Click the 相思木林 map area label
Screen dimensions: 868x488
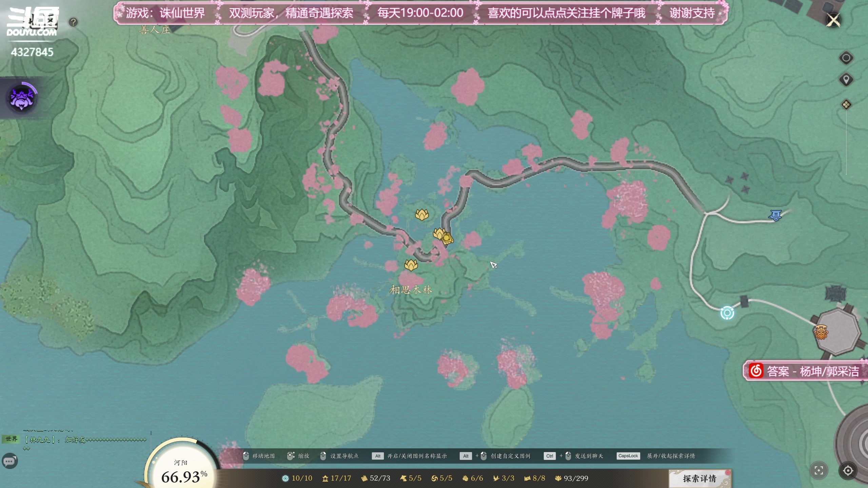411,290
